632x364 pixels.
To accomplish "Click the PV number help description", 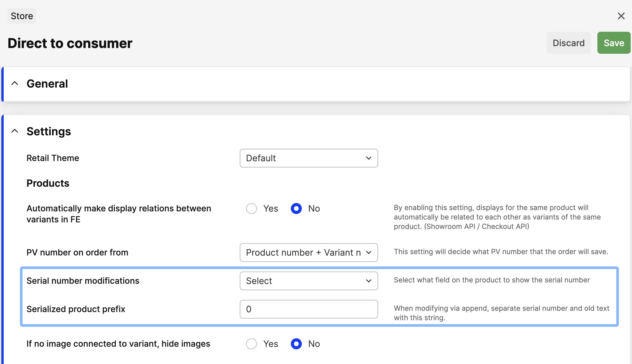I will point(501,252).
